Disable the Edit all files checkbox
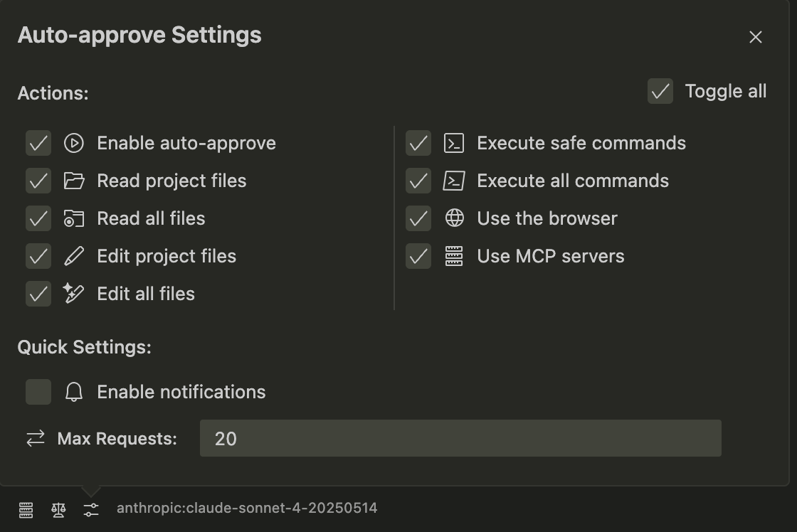The width and height of the screenshot is (797, 532). click(38, 294)
